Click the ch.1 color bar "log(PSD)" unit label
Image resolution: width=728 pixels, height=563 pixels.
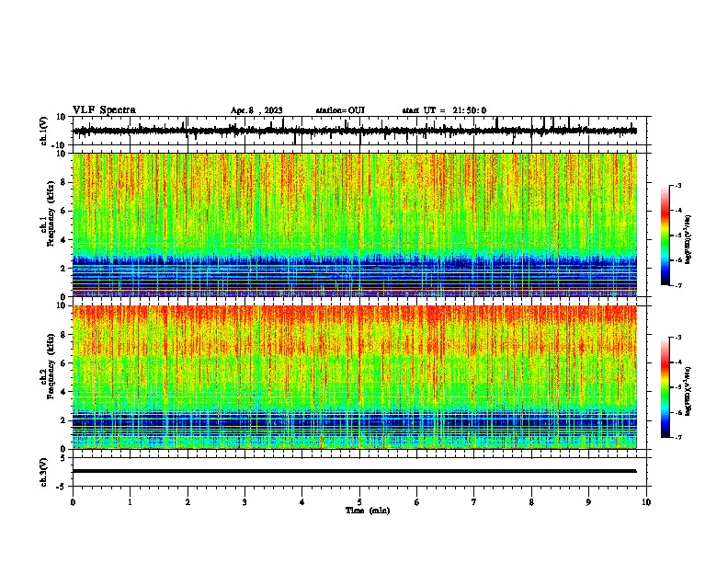(688, 239)
